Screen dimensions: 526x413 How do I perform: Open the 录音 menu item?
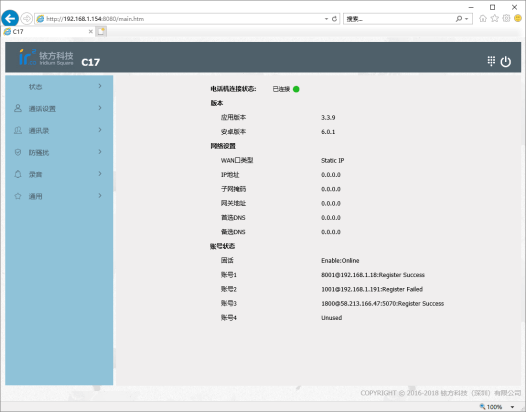[x=59, y=174]
